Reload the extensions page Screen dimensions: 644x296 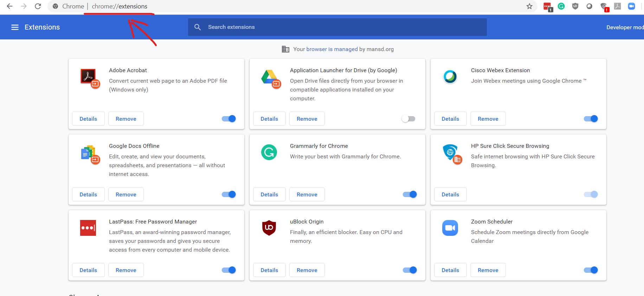(x=38, y=6)
